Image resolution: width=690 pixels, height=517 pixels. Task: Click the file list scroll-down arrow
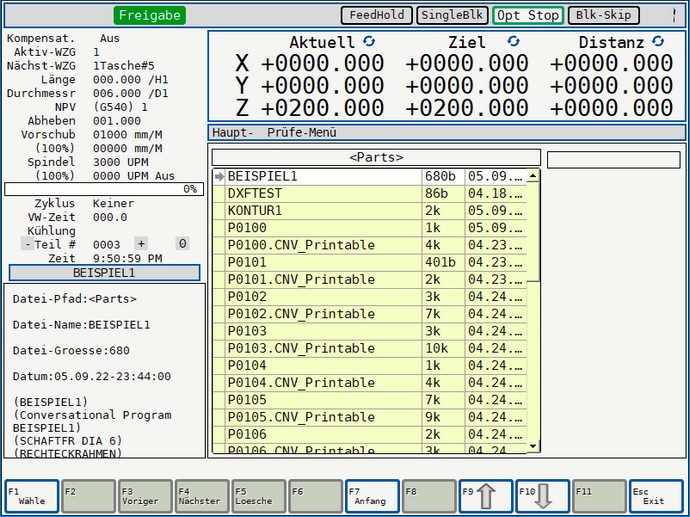(x=533, y=447)
